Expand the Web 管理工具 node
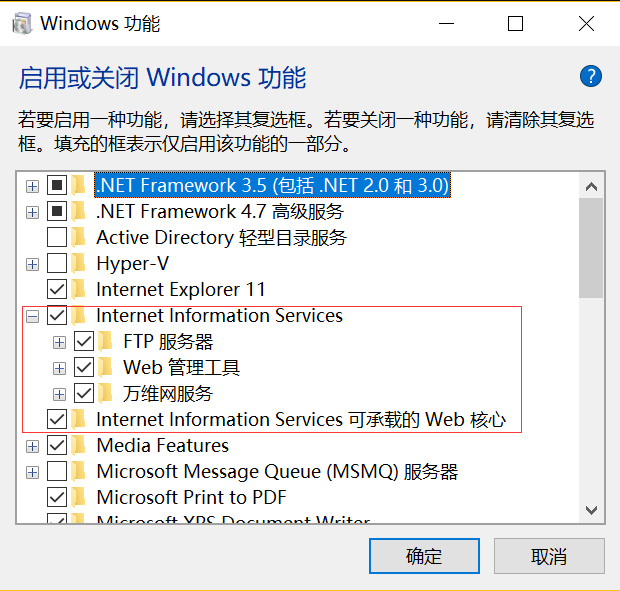 pyautogui.click(x=59, y=368)
